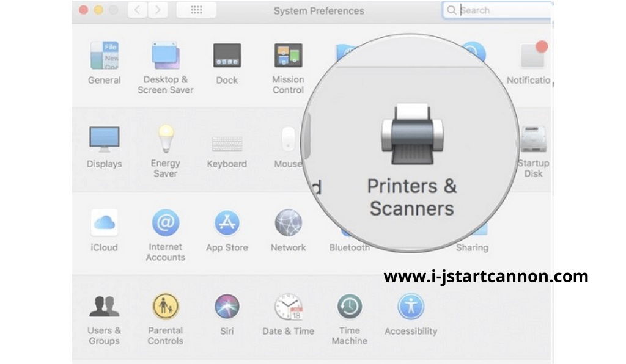Image resolution: width=626 pixels, height=364 pixels.
Task: Go back with the left arrow button
Action: click(x=137, y=10)
